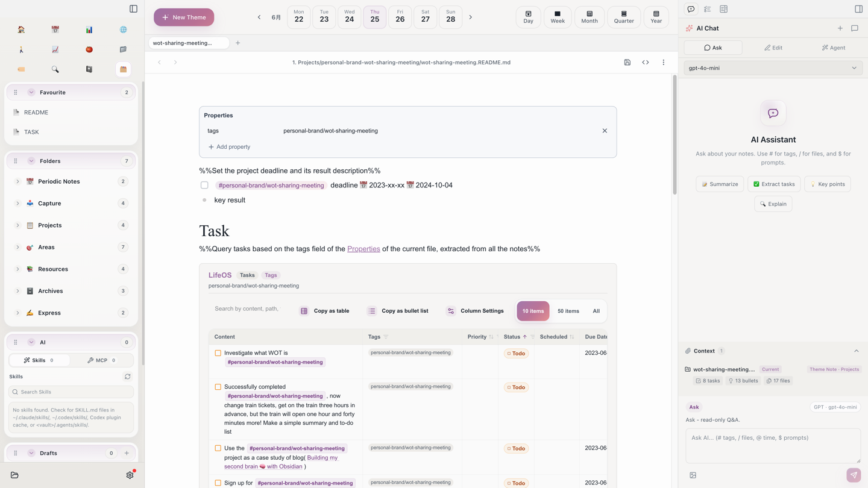Viewport: 868px width, 488px height.
Task: Expand the Areas folder
Action: point(17,247)
